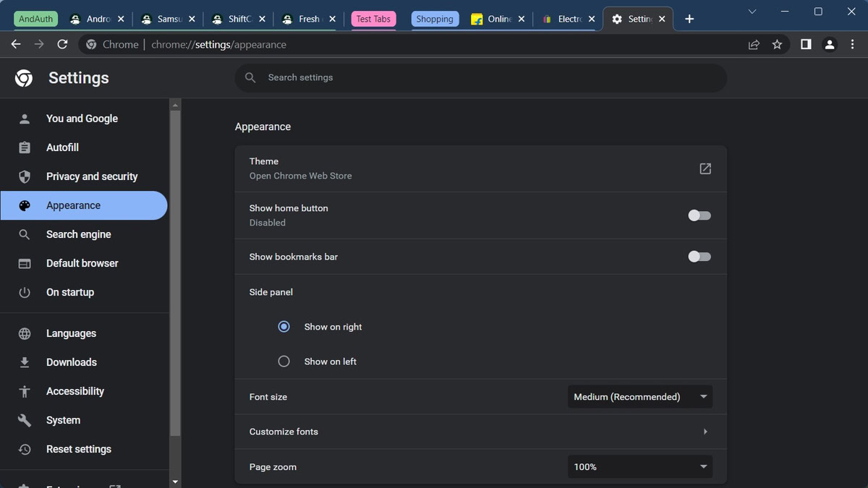The width and height of the screenshot is (868, 488).
Task: Open Chrome Web Store external link icon
Action: (x=705, y=168)
